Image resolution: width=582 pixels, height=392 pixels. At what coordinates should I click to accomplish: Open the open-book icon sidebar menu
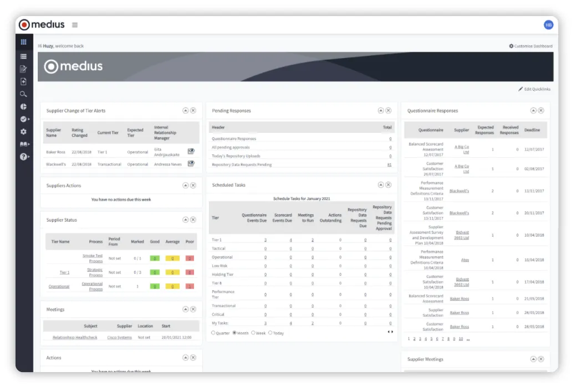tap(24, 145)
